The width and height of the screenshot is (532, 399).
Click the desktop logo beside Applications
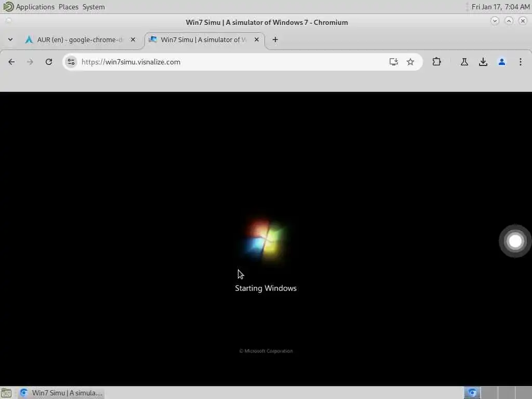[8, 6]
